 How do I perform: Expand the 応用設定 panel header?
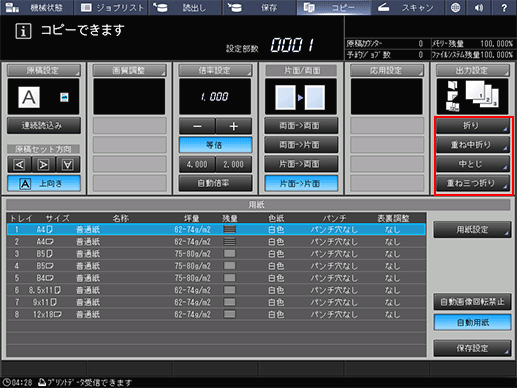[387, 70]
